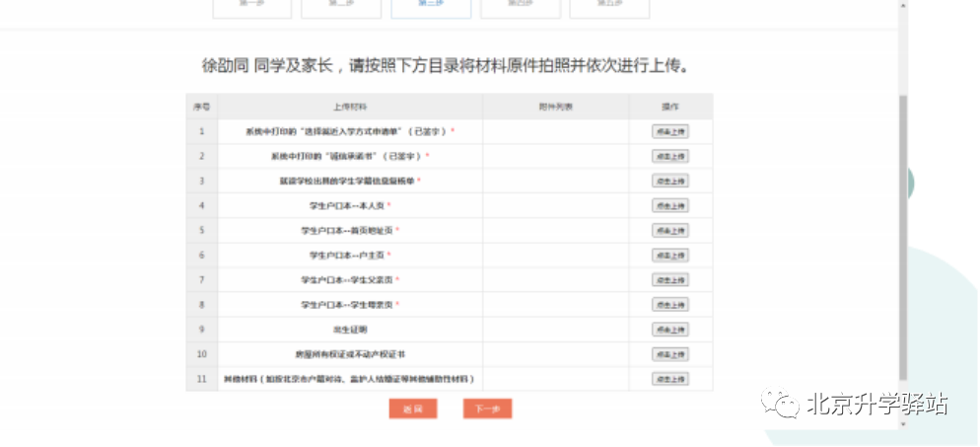Go to the 第二步 step tab
Screen dimensions: 980x447
click(x=341, y=8)
